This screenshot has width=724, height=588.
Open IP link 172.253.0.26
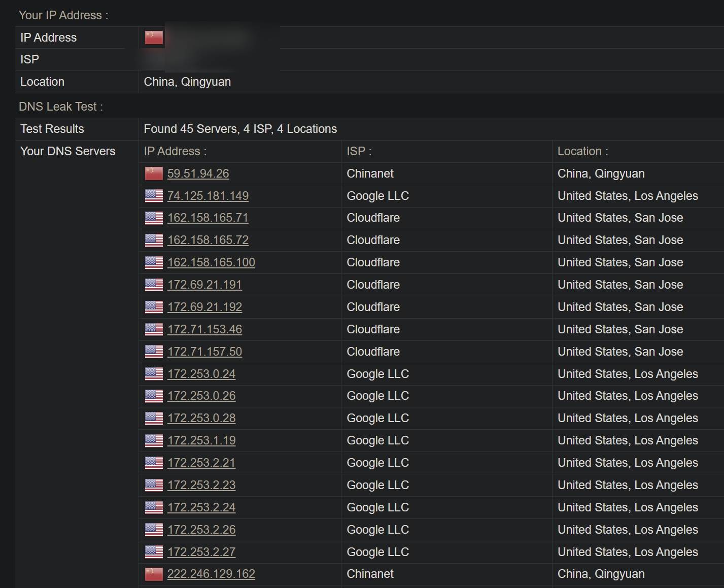tap(201, 396)
